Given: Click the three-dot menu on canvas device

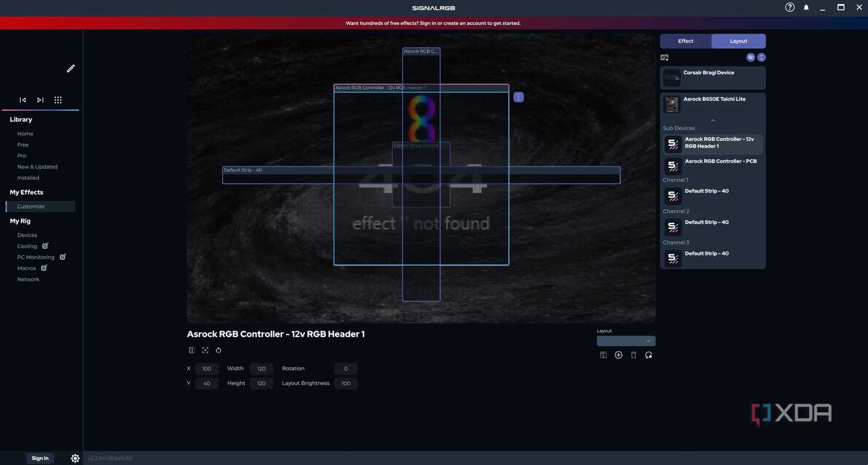Looking at the screenshot, I should coord(518,97).
